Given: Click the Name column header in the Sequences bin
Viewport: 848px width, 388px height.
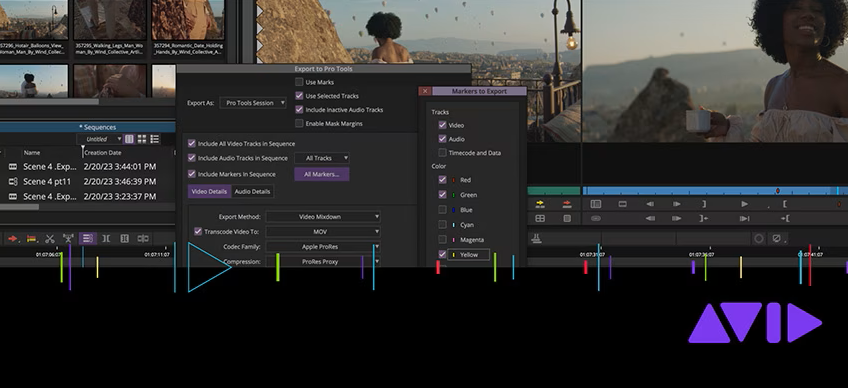Looking at the screenshot, I should pyautogui.click(x=31, y=153).
